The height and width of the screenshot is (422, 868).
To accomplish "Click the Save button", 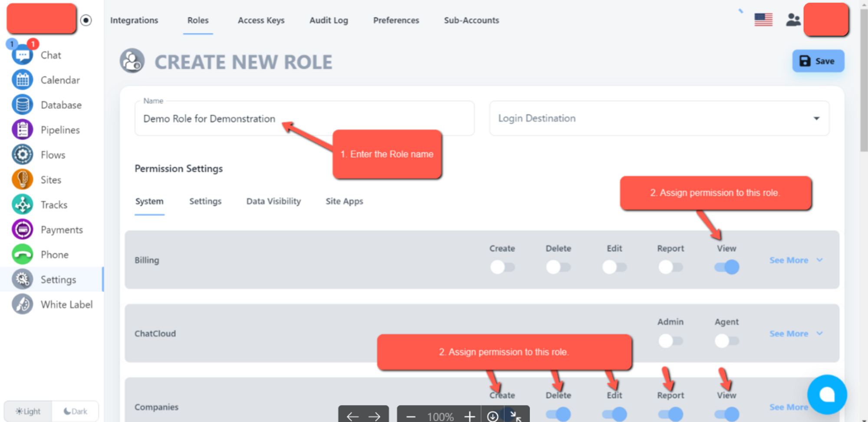I will click(x=818, y=61).
